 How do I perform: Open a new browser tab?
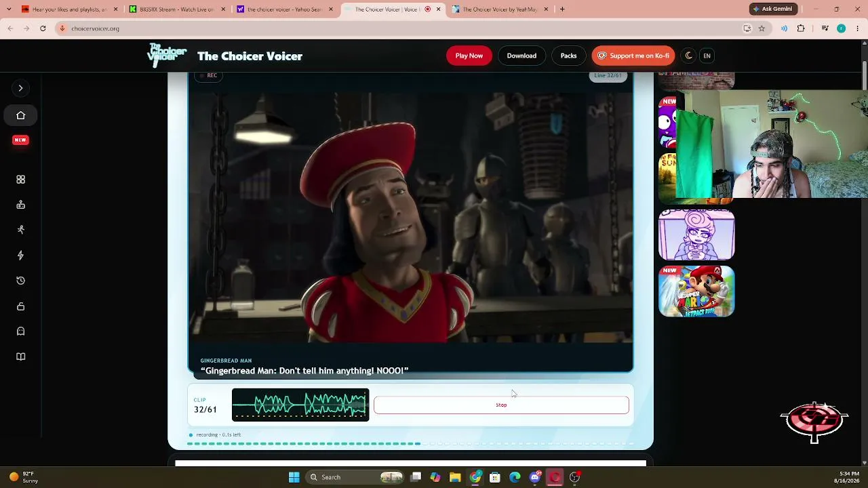[562, 9]
